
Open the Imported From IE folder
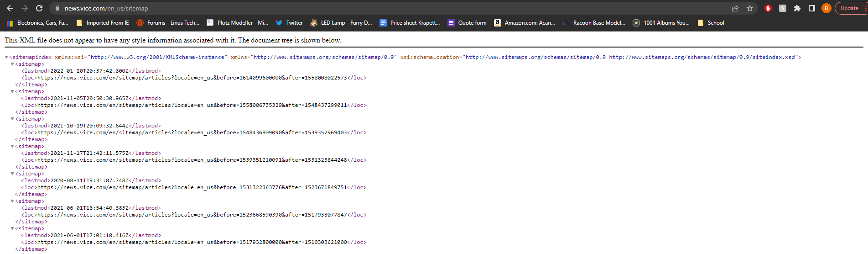point(103,23)
